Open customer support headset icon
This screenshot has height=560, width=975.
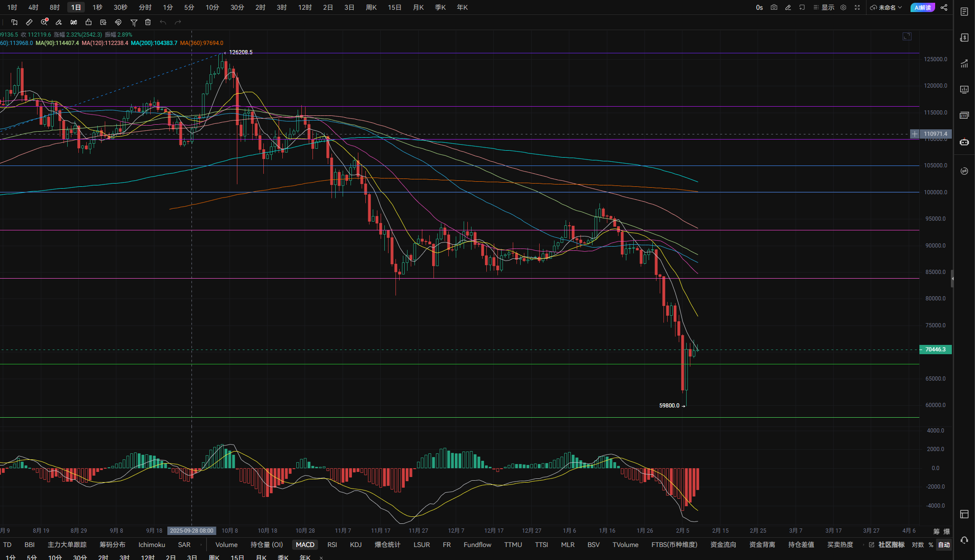click(x=964, y=540)
